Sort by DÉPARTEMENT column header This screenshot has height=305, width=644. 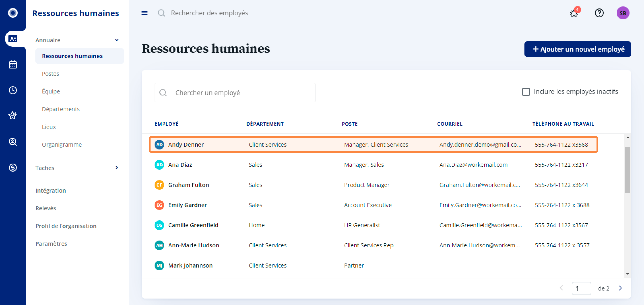click(265, 124)
